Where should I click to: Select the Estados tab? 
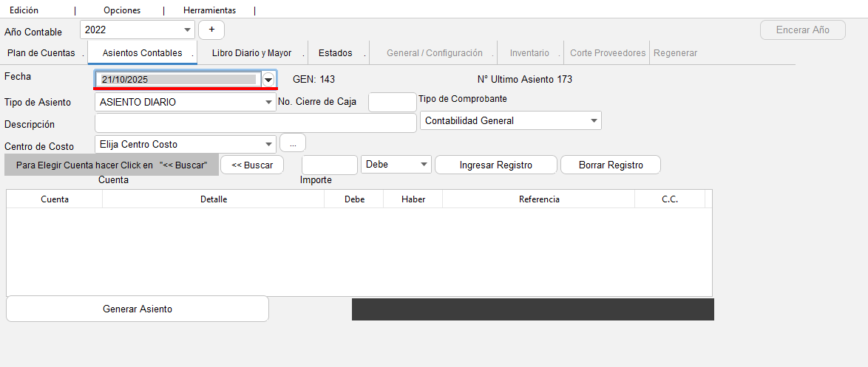[335, 53]
